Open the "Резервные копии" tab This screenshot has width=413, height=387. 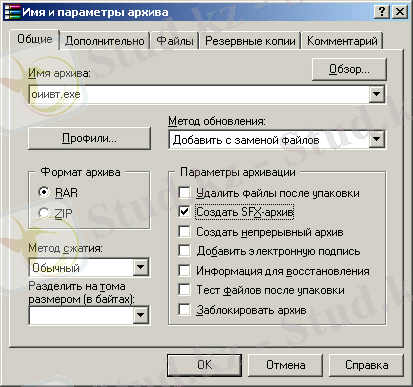coord(250,41)
